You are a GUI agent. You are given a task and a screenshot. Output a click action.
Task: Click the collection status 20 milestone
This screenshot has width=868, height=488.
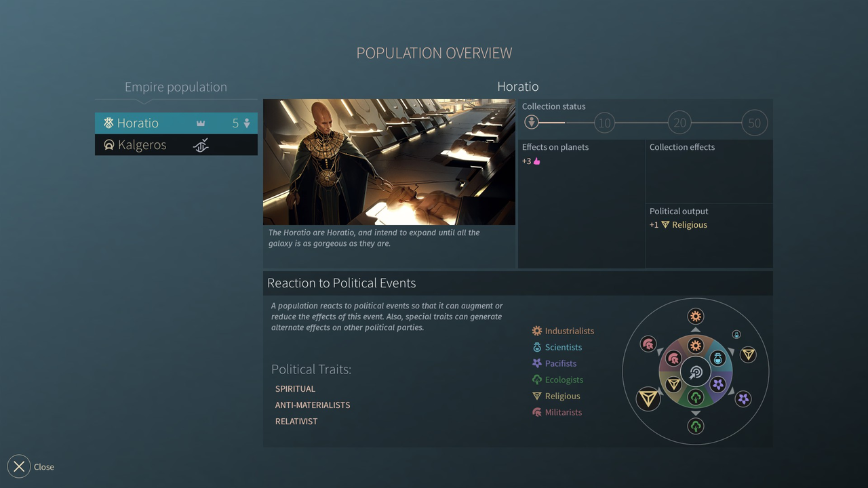679,123
